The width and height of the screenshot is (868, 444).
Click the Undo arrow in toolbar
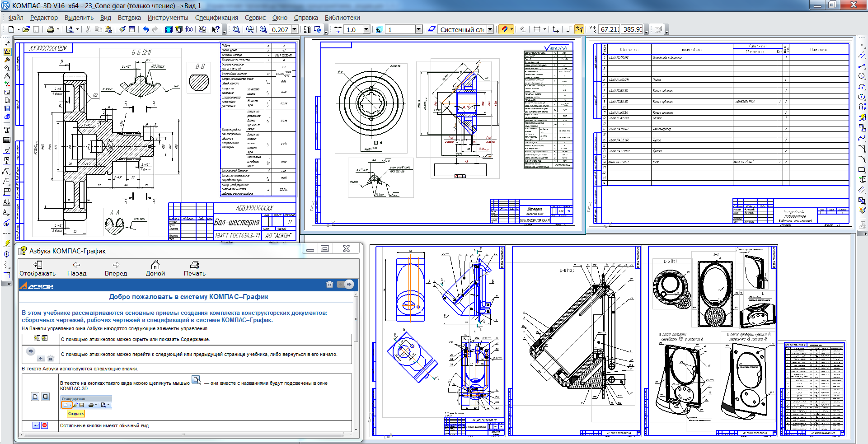point(145,29)
